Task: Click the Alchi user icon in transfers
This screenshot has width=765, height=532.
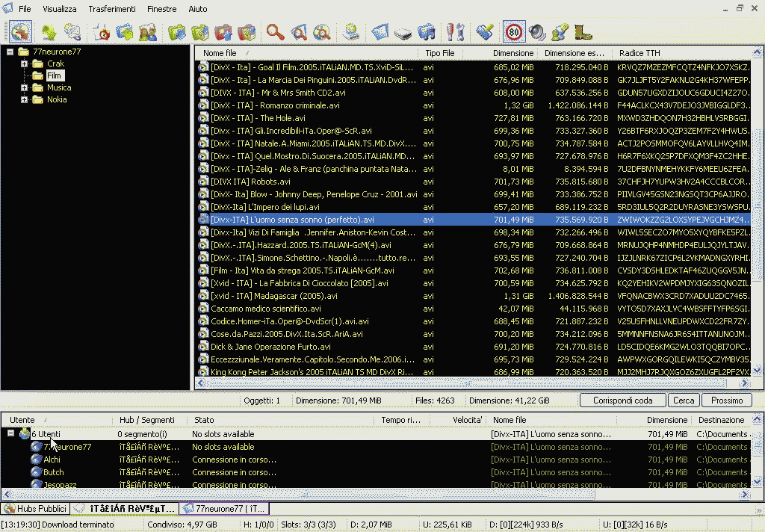Action: tap(36, 460)
